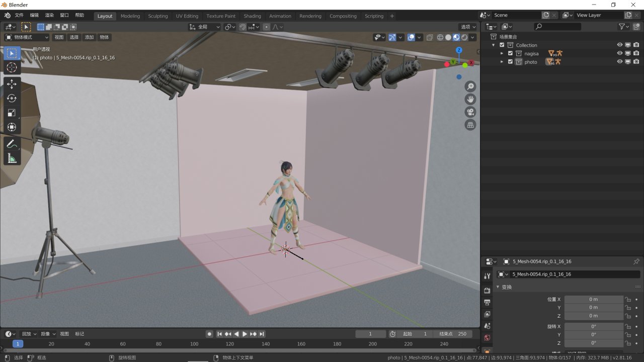The image size is (644, 362).
Task: Toggle camera view with the camera icon
Action: click(x=470, y=112)
